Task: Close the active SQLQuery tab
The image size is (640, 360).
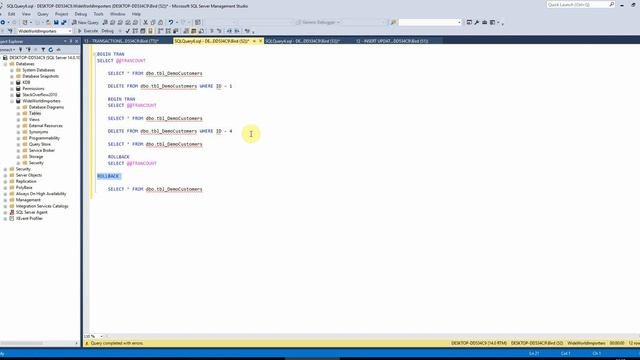Action: click(260, 41)
